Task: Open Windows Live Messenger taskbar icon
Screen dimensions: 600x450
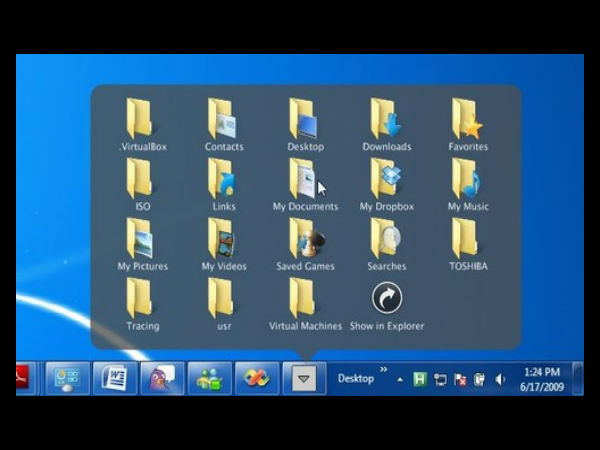Action: 210,378
